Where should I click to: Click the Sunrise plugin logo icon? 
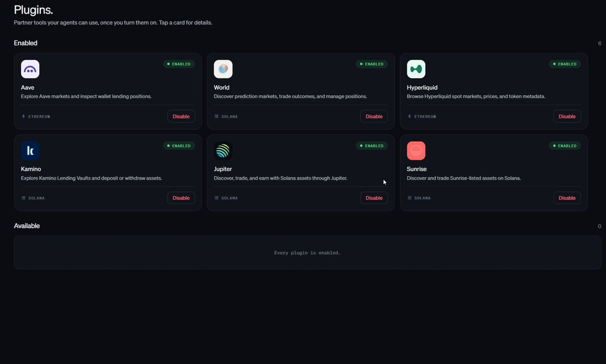click(416, 151)
